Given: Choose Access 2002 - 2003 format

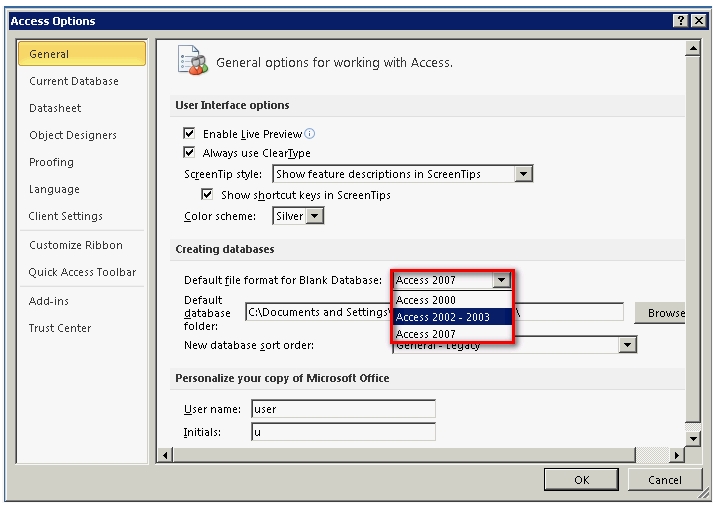Looking at the screenshot, I should [452, 317].
